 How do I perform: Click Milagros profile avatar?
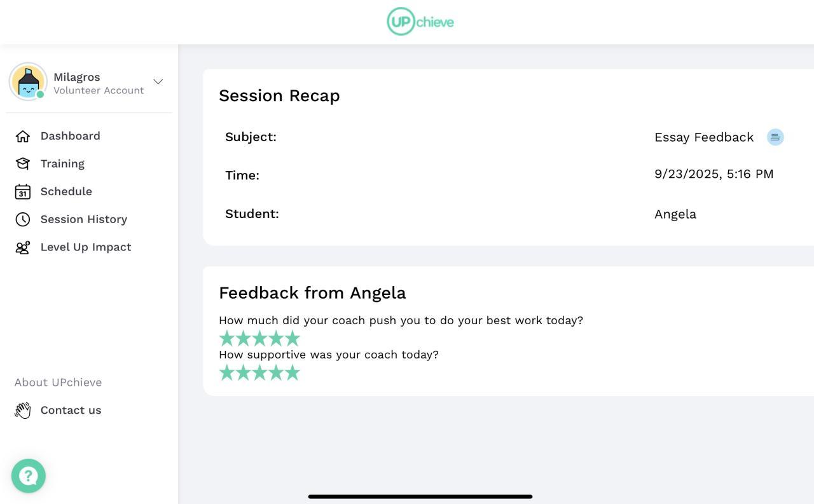pos(28,81)
